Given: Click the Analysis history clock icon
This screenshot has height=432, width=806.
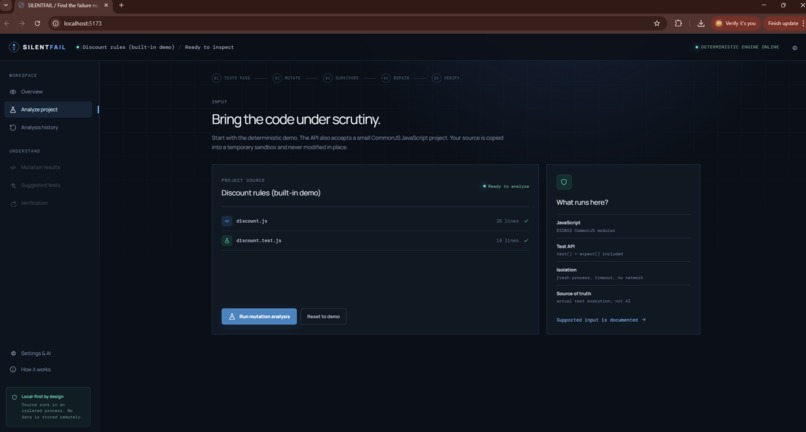Looking at the screenshot, I should tap(13, 128).
